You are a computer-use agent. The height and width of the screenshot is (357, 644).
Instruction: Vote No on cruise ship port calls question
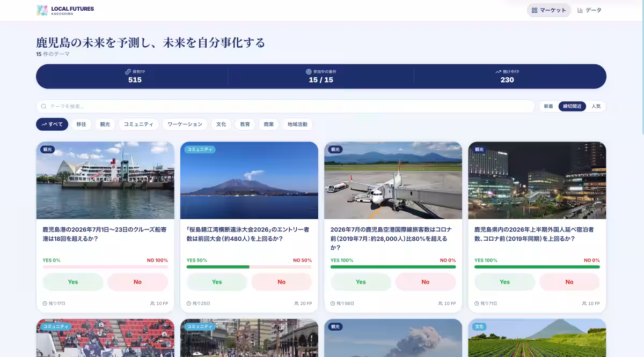(x=138, y=282)
